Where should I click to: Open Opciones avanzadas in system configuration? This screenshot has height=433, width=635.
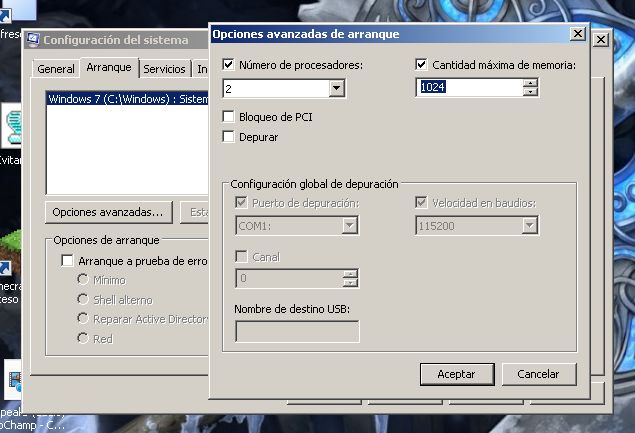point(109,212)
